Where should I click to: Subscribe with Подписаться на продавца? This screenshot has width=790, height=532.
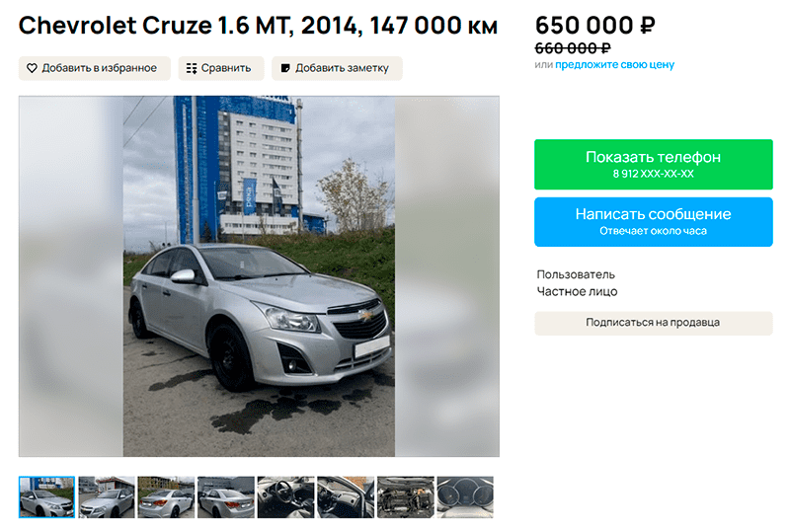[x=654, y=323]
